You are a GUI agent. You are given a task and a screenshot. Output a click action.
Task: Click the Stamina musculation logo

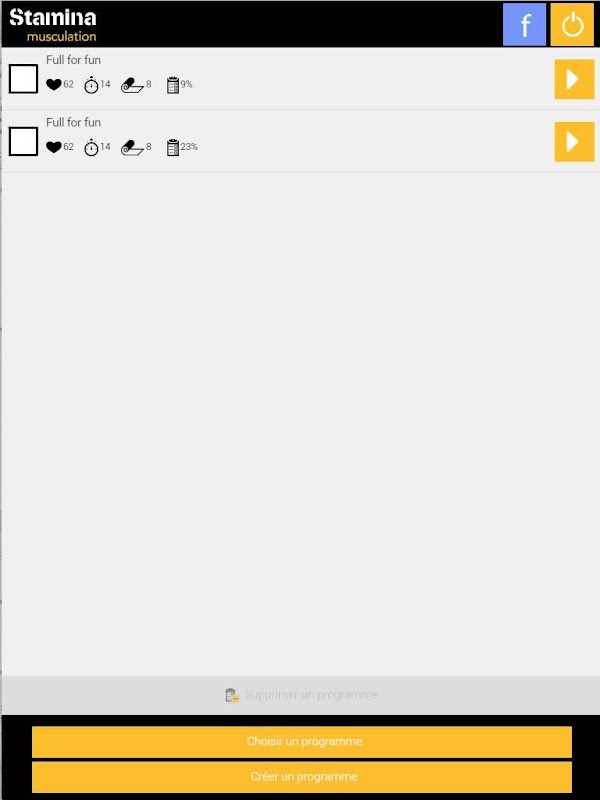tap(53, 24)
